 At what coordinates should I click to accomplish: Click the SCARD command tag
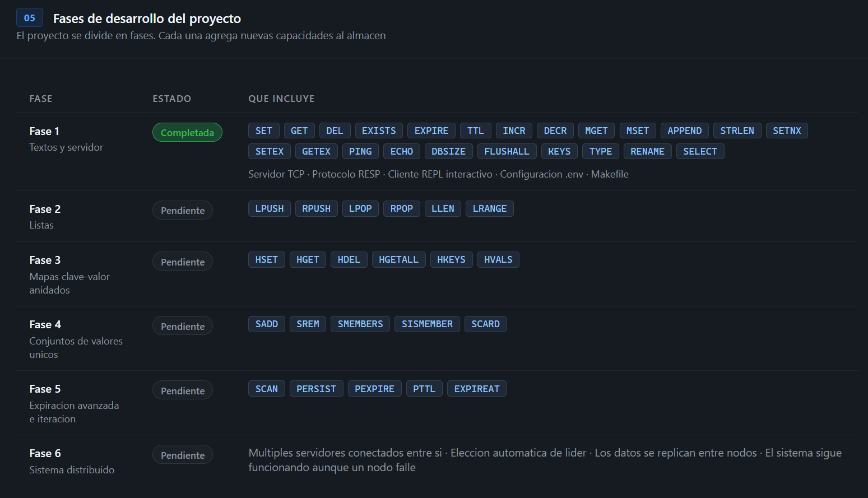tap(485, 324)
